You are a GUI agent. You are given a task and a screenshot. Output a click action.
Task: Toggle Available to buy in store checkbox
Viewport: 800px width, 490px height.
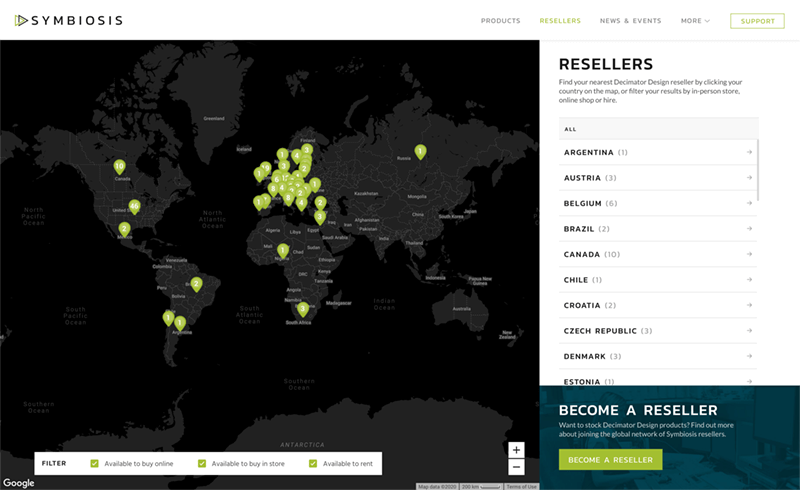point(202,463)
